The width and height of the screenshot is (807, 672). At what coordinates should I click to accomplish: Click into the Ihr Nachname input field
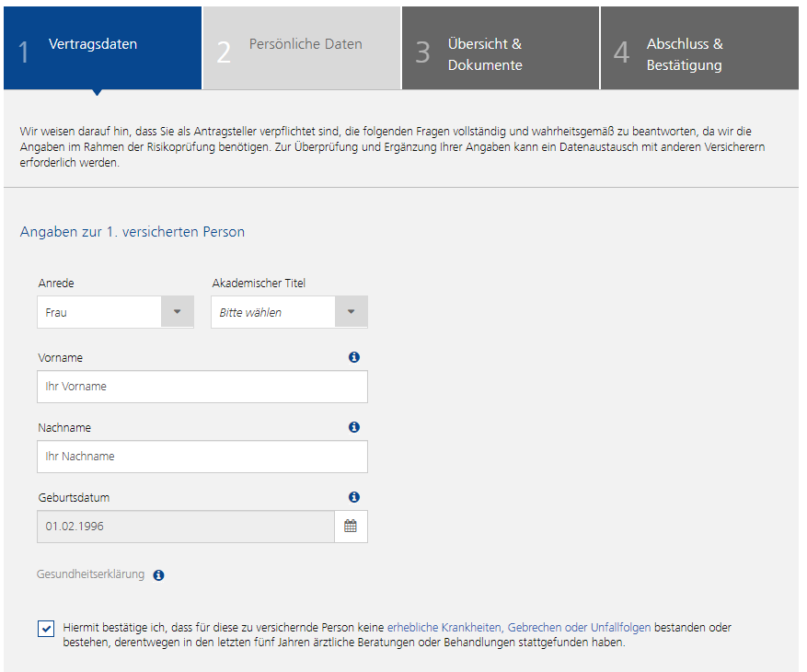click(202, 457)
